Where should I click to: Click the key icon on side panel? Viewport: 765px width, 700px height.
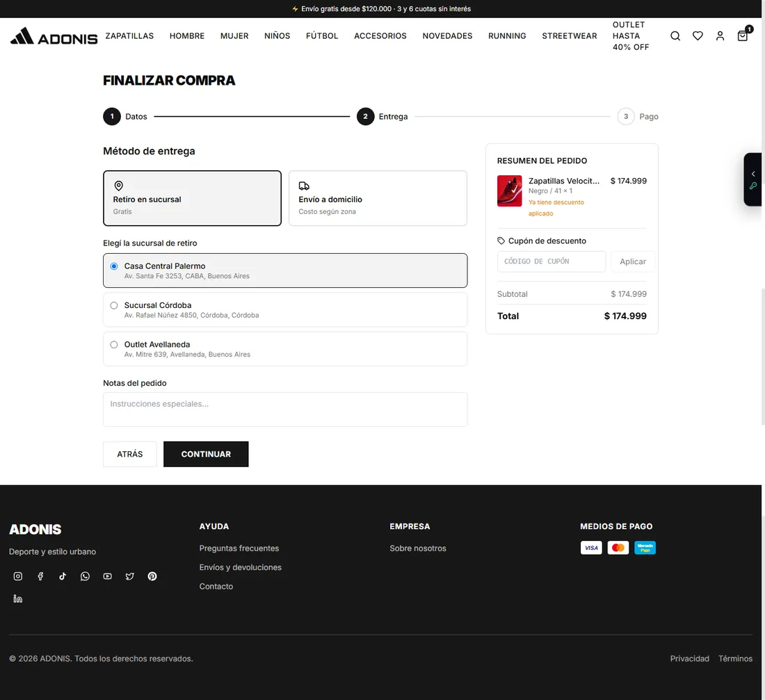tap(753, 186)
